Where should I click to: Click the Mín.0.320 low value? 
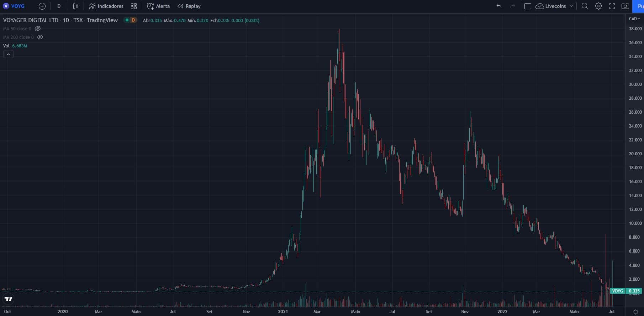point(198,21)
